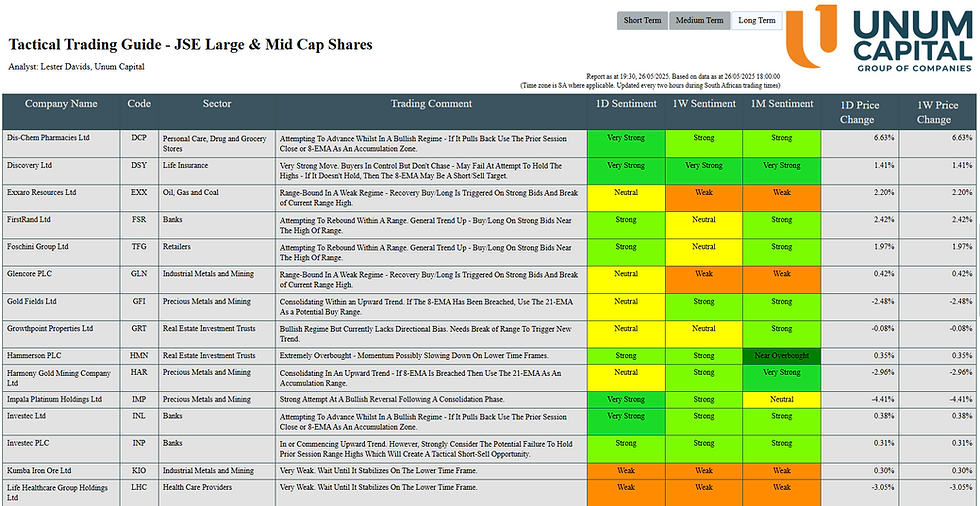The height and width of the screenshot is (506, 980).
Task: Click the 1D Price Change header
Action: (860, 112)
